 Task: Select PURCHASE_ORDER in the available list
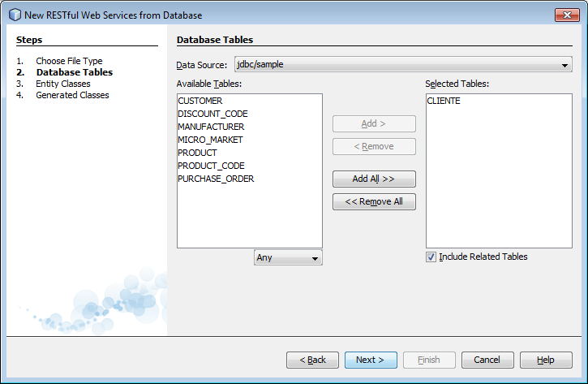[x=216, y=179]
